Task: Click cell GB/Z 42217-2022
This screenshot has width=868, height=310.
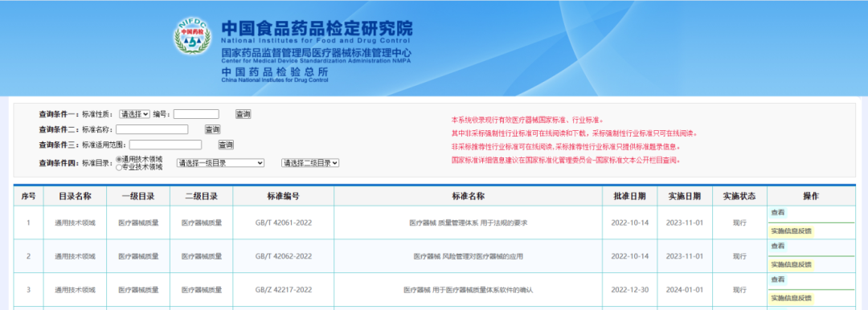Action: (284, 289)
